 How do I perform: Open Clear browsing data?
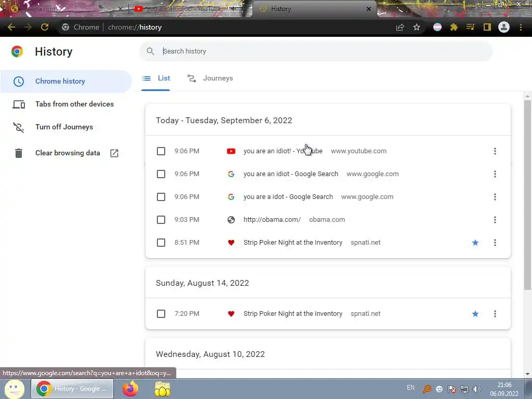(66, 153)
